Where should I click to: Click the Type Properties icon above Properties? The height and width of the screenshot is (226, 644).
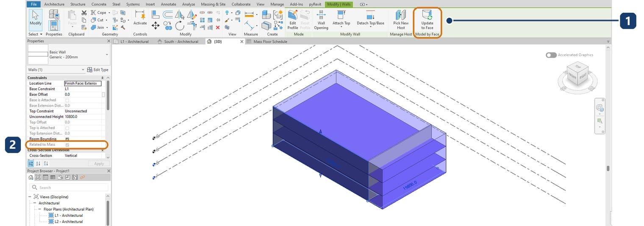click(54, 14)
